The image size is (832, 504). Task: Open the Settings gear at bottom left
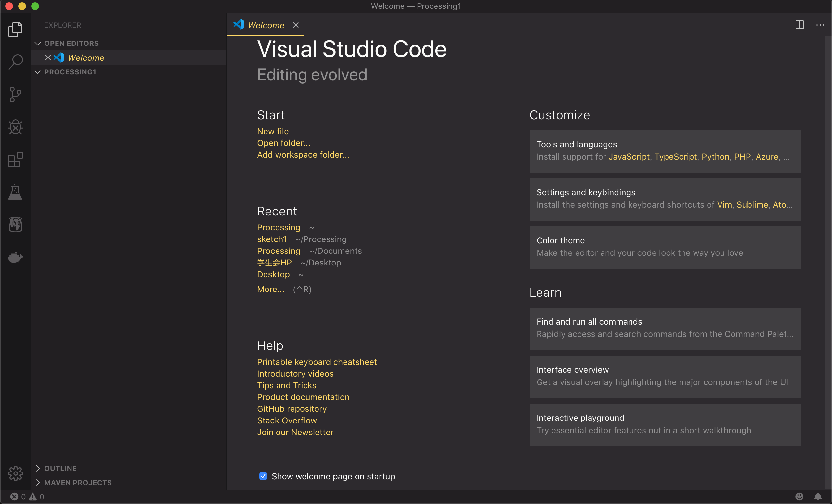pos(15,474)
